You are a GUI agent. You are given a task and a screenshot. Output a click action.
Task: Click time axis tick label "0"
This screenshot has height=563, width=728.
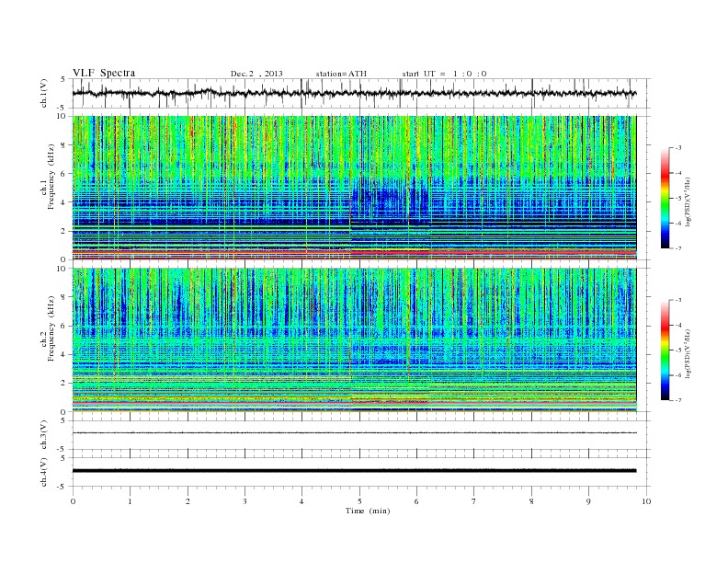pyautogui.click(x=73, y=501)
